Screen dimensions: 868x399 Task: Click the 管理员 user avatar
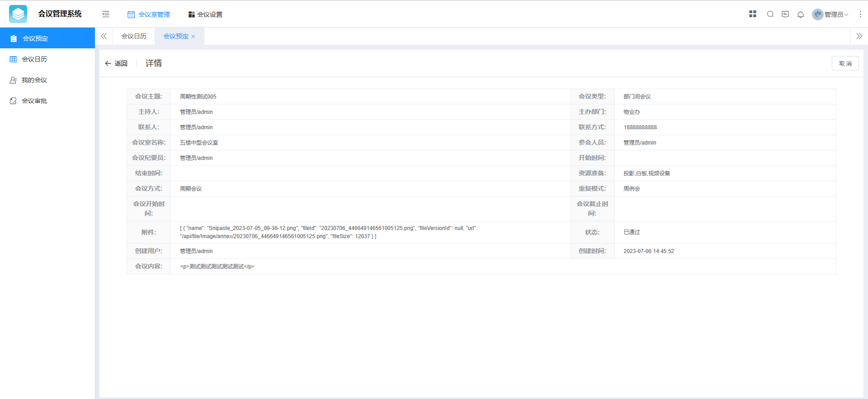[x=817, y=14]
